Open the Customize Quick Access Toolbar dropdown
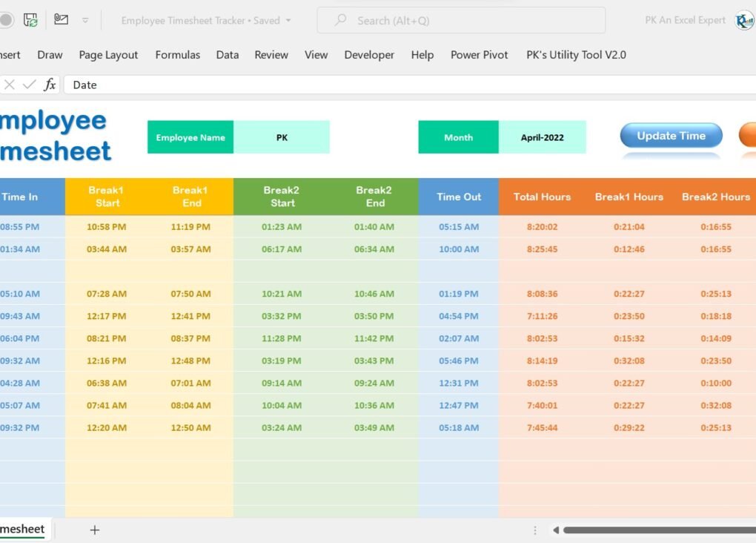 [85, 20]
